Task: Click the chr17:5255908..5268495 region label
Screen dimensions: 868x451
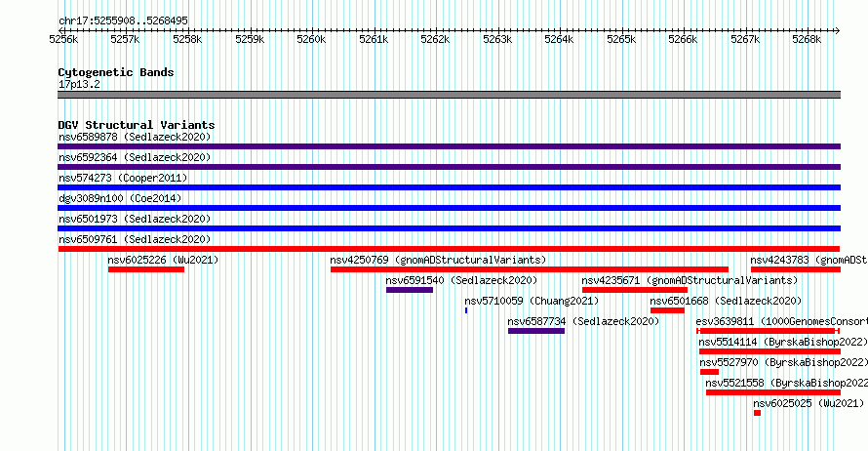Action: click(123, 21)
